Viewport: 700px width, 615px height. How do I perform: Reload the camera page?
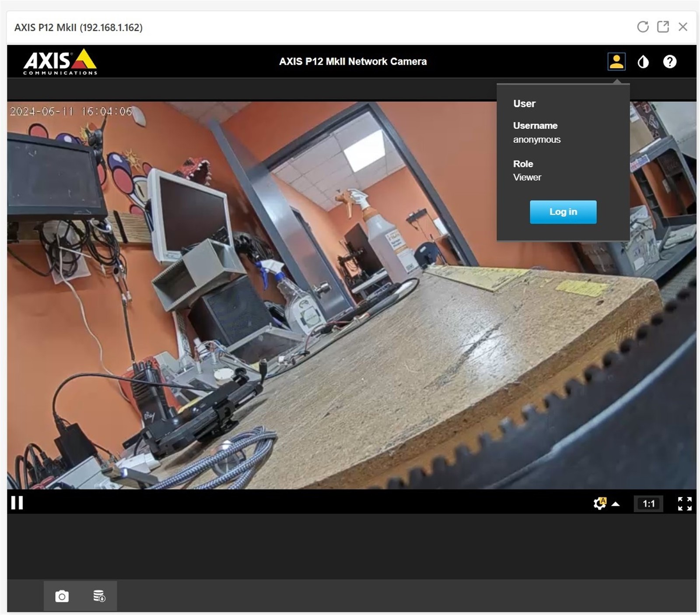(643, 27)
